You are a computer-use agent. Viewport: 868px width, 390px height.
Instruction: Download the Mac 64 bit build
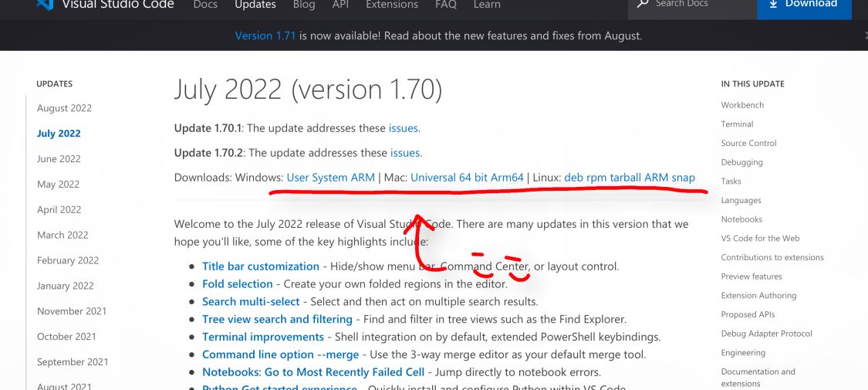click(x=473, y=178)
